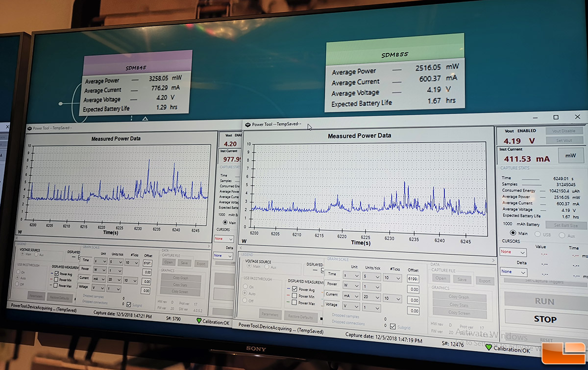Click the green calibration heart icon, right window

(488, 347)
